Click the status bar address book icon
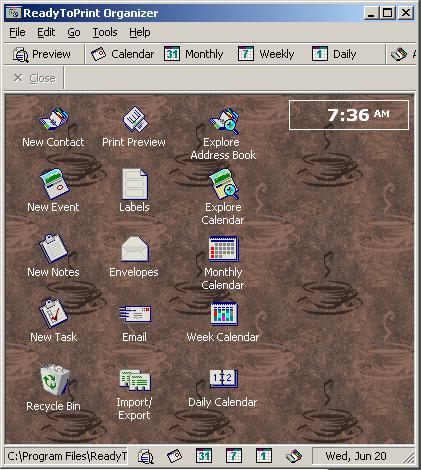The height and width of the screenshot is (470, 421). (294, 456)
